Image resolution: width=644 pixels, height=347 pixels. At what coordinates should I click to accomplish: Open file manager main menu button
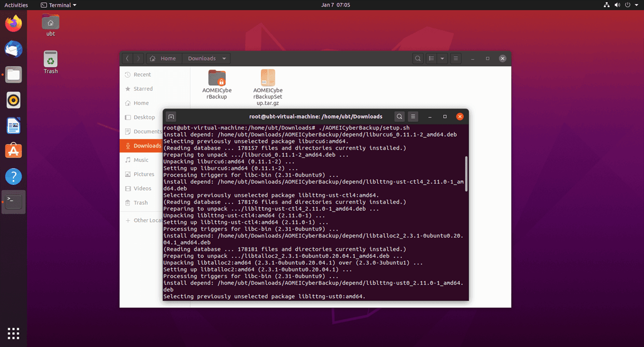pyautogui.click(x=456, y=58)
